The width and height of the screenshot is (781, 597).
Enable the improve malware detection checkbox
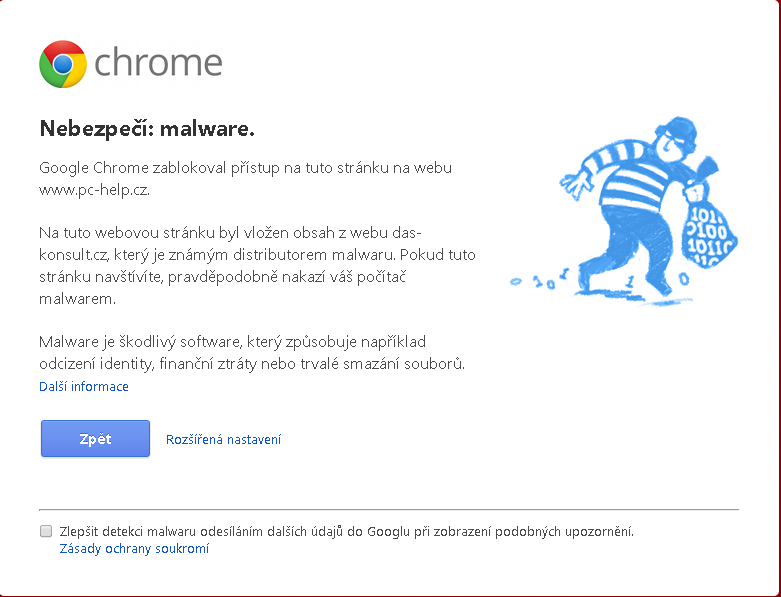pos(46,531)
